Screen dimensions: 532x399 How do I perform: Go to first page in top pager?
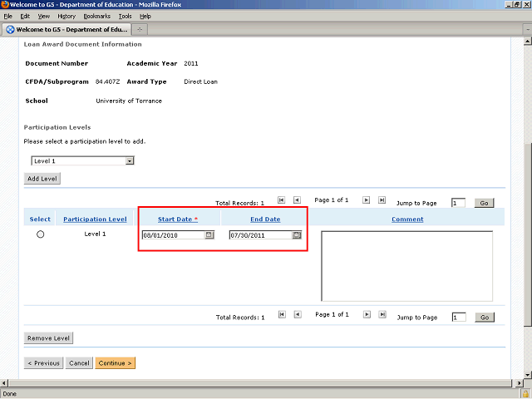(281, 199)
